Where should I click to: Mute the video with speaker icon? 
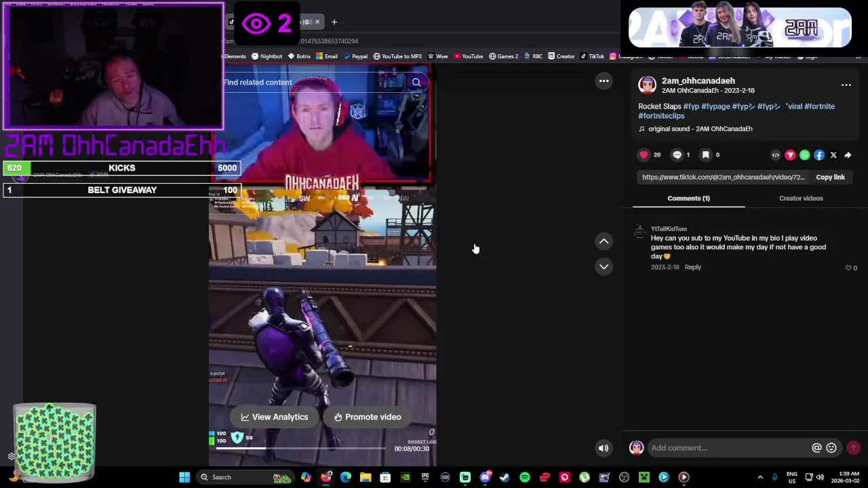coord(603,447)
